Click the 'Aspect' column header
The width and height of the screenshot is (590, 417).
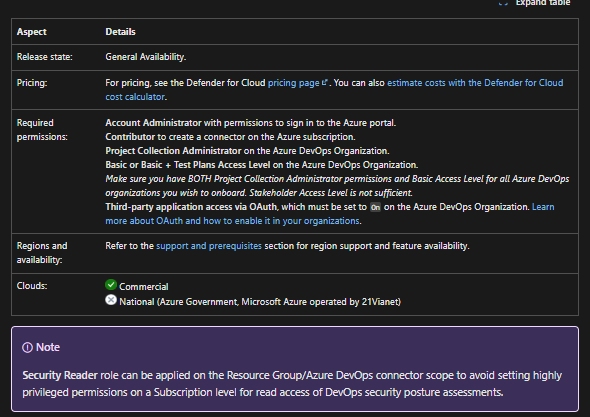click(32, 32)
